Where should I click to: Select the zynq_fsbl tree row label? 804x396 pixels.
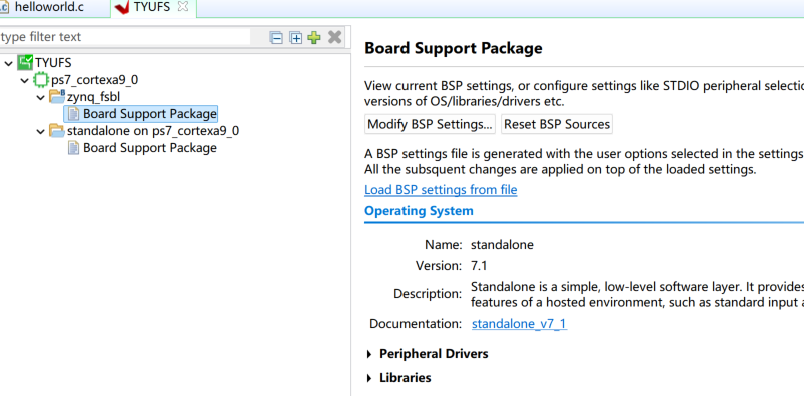pyautogui.click(x=94, y=96)
